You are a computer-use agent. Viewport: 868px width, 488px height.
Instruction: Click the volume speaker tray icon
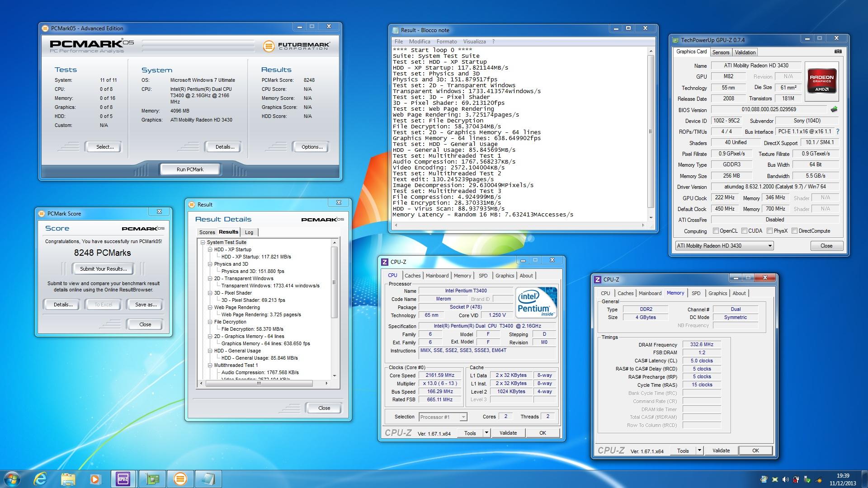pos(785,479)
